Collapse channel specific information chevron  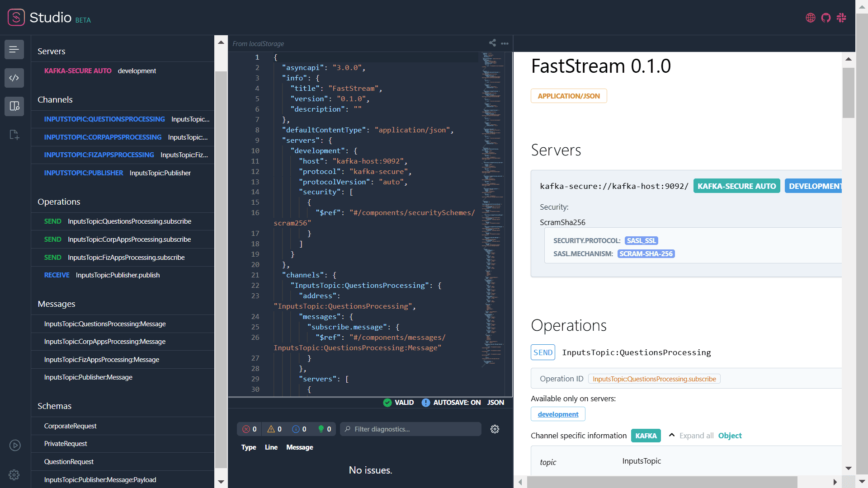coord(672,435)
